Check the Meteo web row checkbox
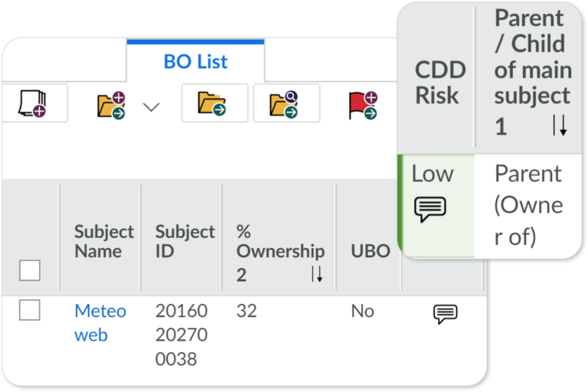The height and width of the screenshot is (392, 588). pos(30,310)
